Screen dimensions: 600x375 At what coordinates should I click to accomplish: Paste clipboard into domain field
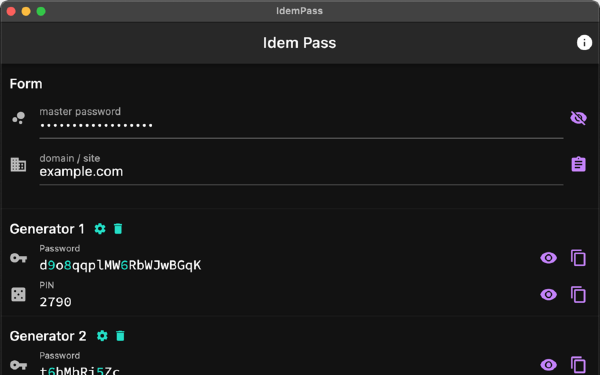tap(578, 164)
